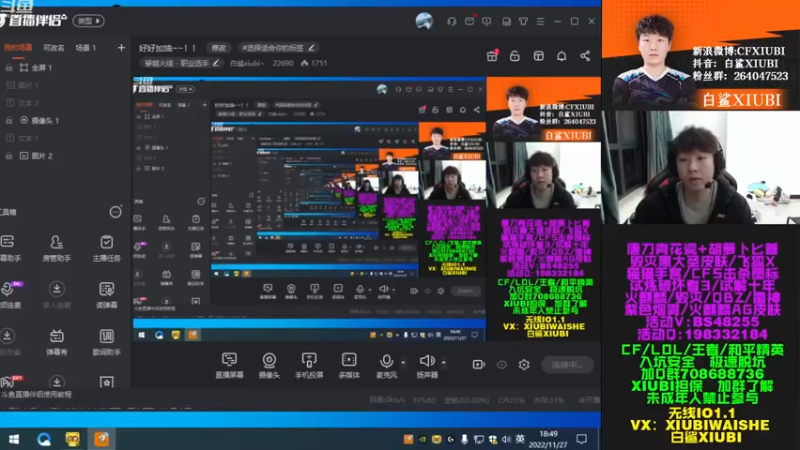The image size is (800, 450).
Task: Open the 斗鱼直播伴侣使用教程 tutorial link
Action: click(x=36, y=394)
